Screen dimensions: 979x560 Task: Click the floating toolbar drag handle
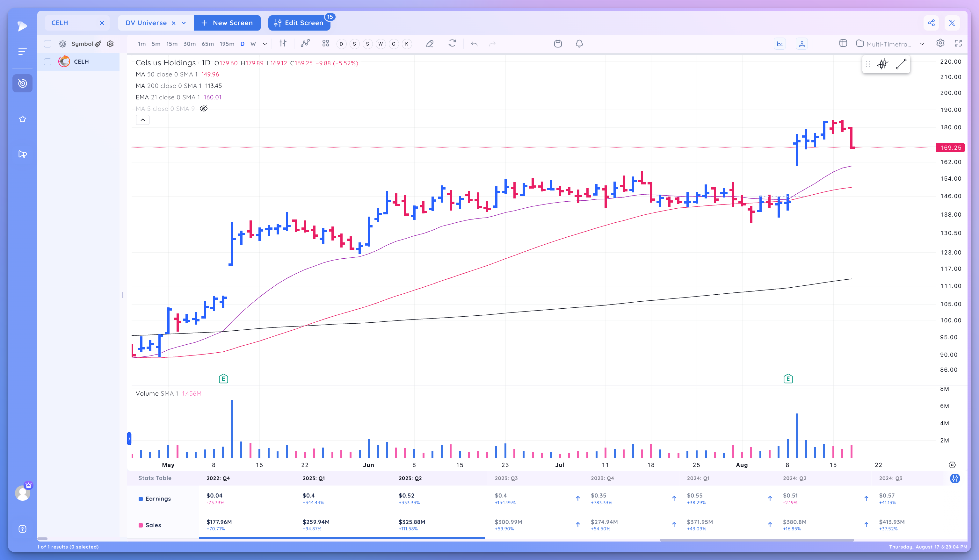(868, 64)
